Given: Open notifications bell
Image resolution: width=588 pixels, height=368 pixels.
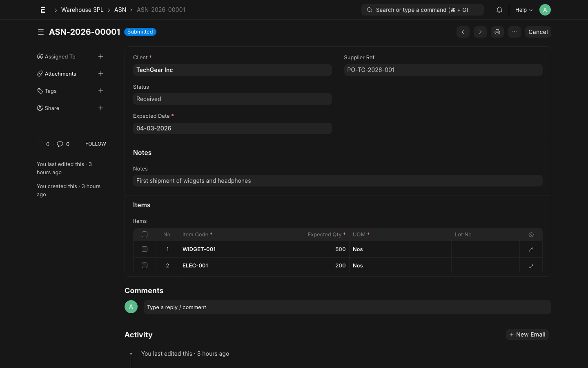Looking at the screenshot, I should (499, 9).
